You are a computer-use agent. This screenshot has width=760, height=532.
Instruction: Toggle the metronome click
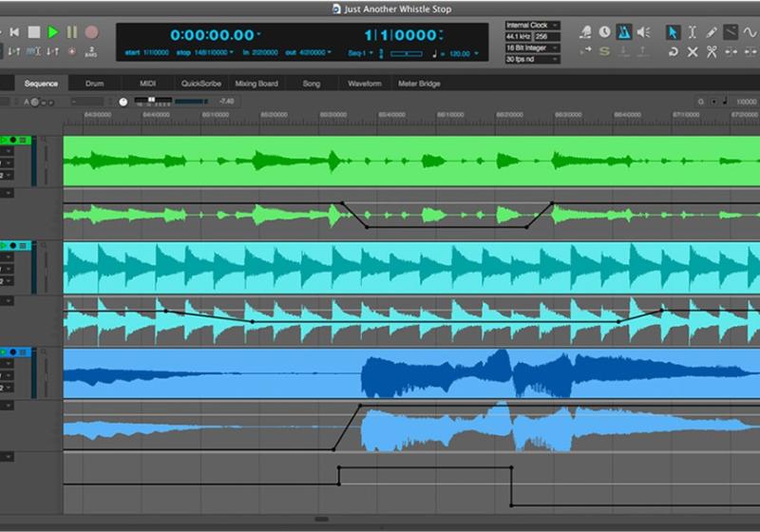(623, 32)
